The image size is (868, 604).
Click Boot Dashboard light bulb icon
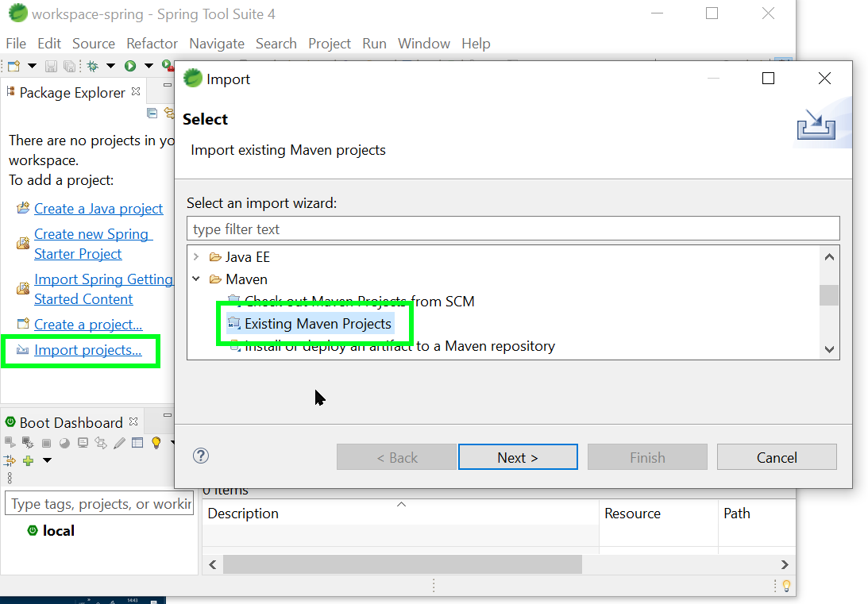(156, 443)
